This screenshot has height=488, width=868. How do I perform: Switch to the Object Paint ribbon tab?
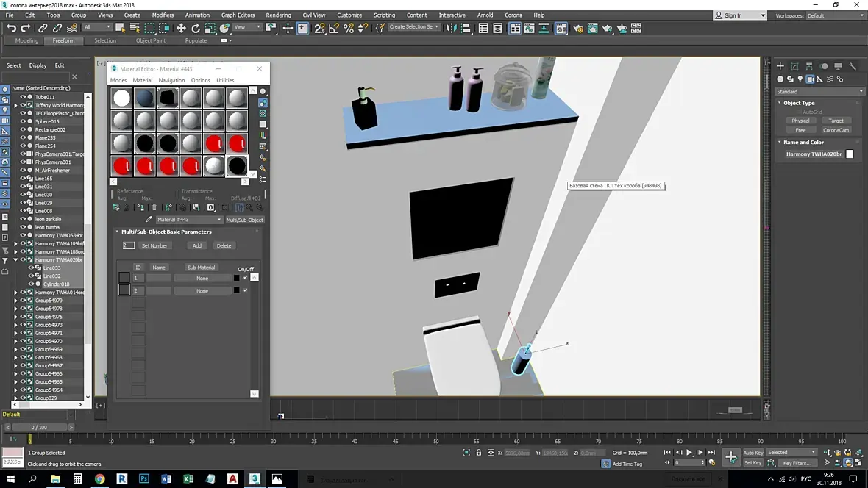150,40
